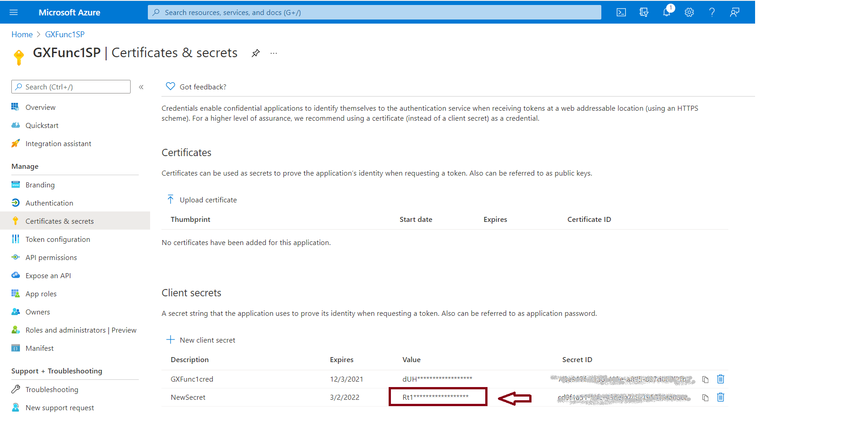Click the Upload certificate button
The height and width of the screenshot is (422, 868).
(202, 200)
